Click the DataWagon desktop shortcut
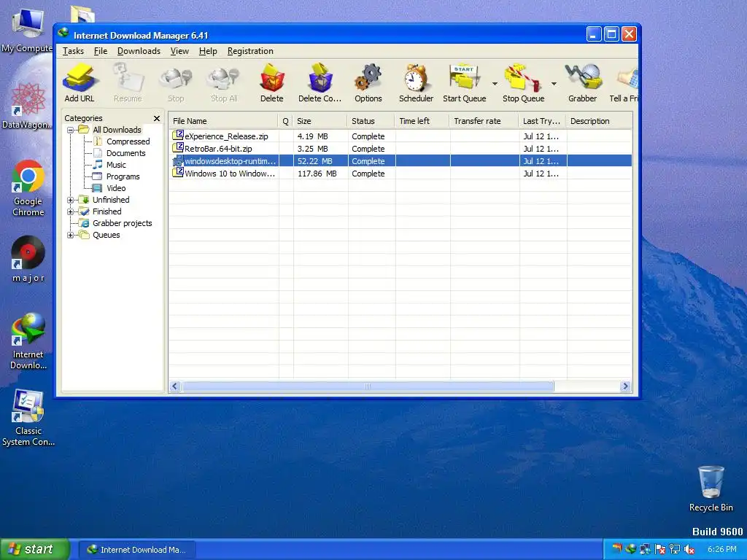 coord(27,106)
